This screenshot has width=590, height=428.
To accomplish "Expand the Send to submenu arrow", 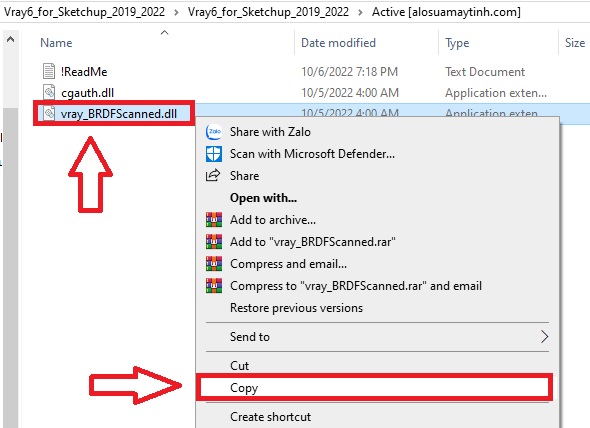I will point(544,337).
